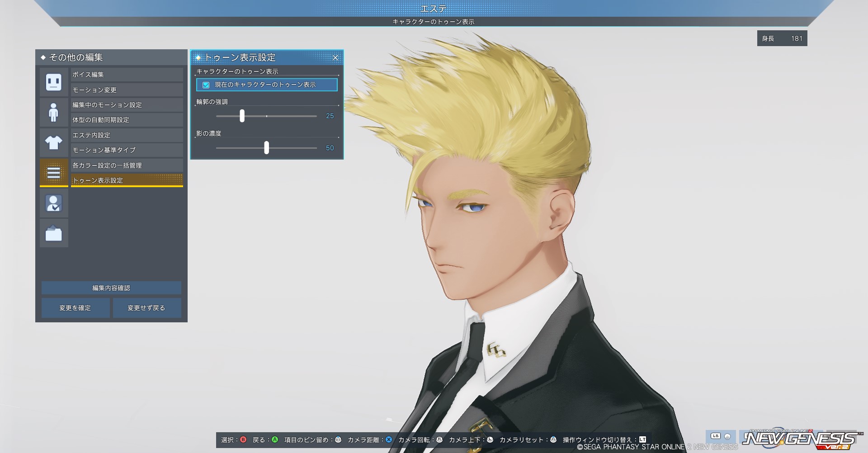Open エステ内設定 entry
The height and width of the screenshot is (453, 868).
coord(127,135)
